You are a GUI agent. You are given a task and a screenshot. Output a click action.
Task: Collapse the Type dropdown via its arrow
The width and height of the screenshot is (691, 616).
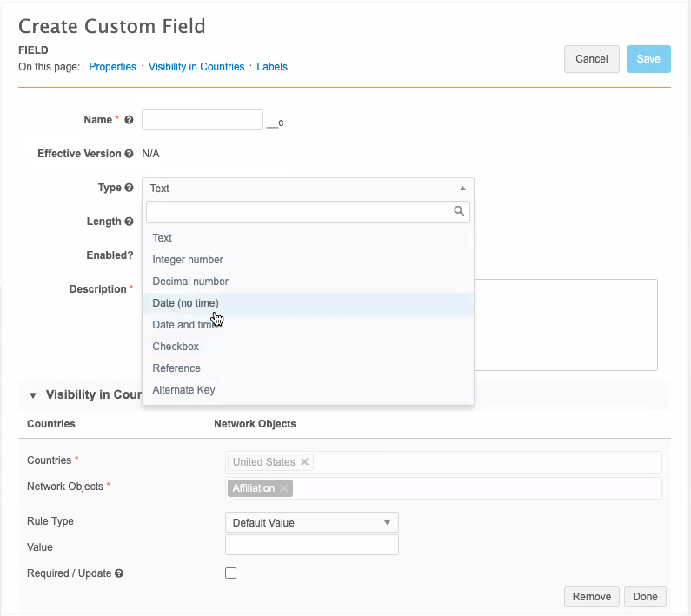[x=462, y=189]
